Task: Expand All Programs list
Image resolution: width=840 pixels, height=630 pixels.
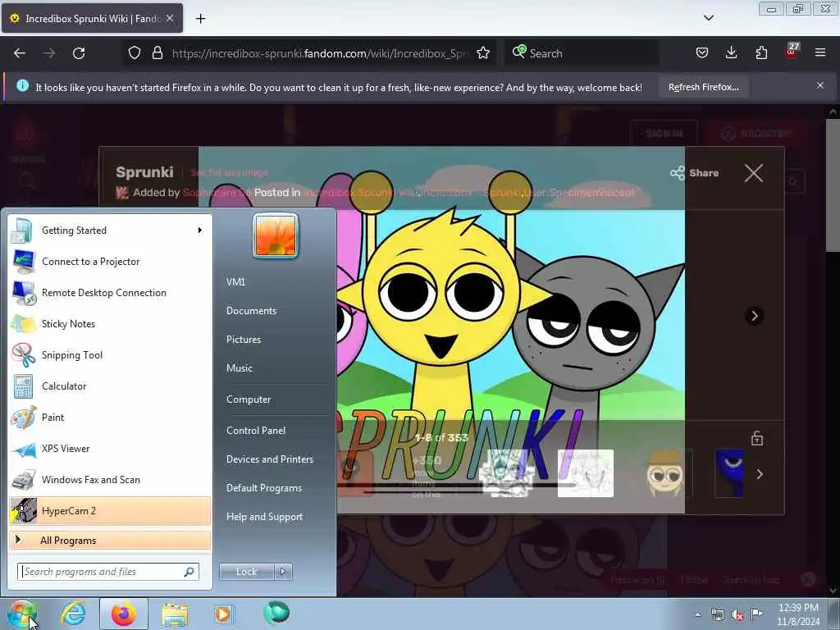Action: [x=110, y=540]
